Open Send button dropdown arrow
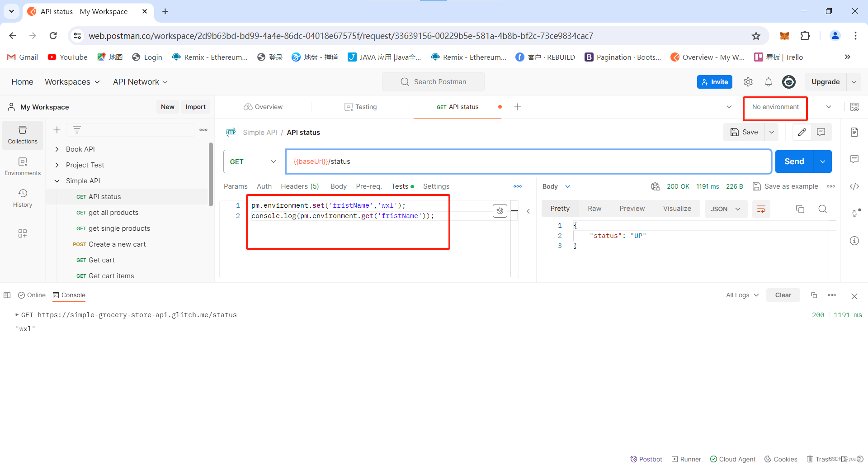The width and height of the screenshot is (868, 466). [x=823, y=162]
